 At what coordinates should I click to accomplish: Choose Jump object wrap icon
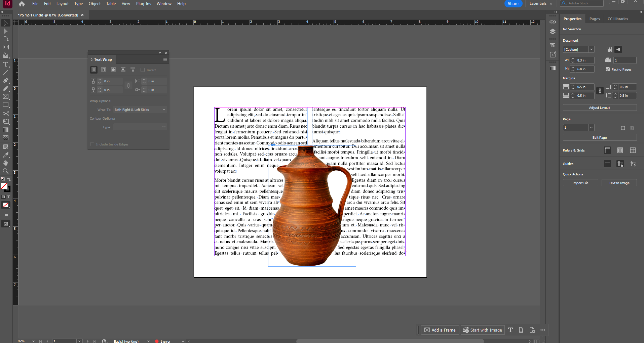(123, 70)
